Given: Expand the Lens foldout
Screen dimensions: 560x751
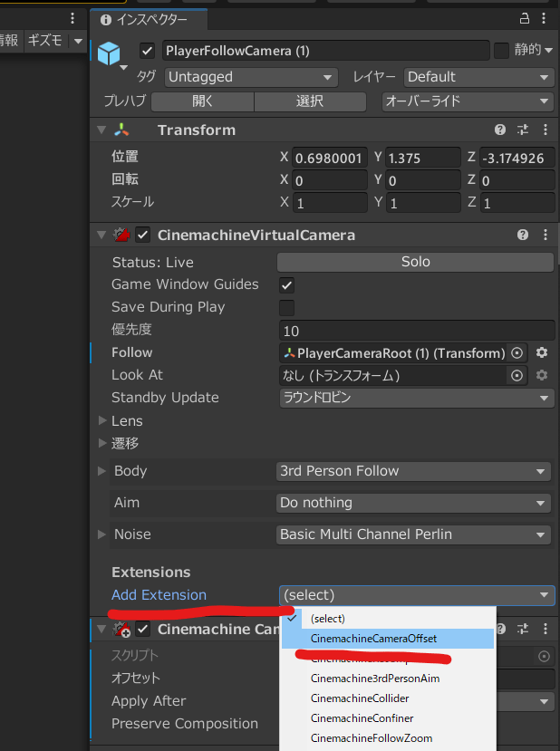Looking at the screenshot, I should [102, 420].
